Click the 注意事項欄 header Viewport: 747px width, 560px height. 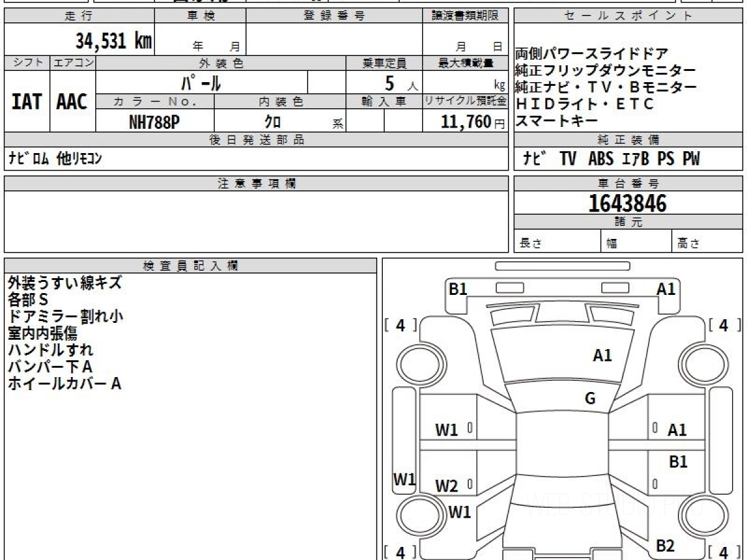tap(256, 184)
